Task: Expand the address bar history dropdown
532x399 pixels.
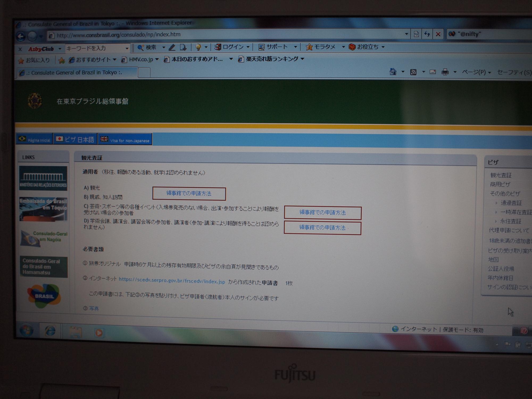Action: (x=406, y=34)
